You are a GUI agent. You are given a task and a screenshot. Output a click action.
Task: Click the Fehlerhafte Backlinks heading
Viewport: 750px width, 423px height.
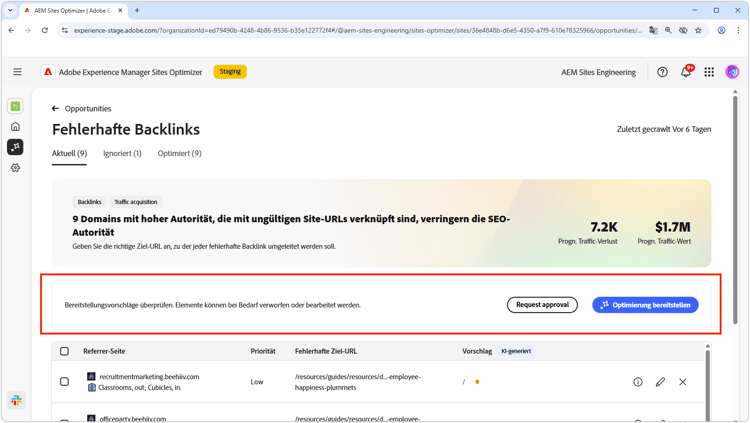click(x=126, y=129)
